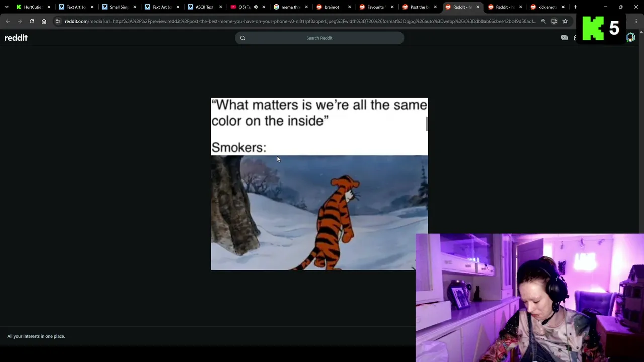This screenshot has height=362, width=644.
Task: Open the Tigger smokers meme image
Action: point(319,184)
